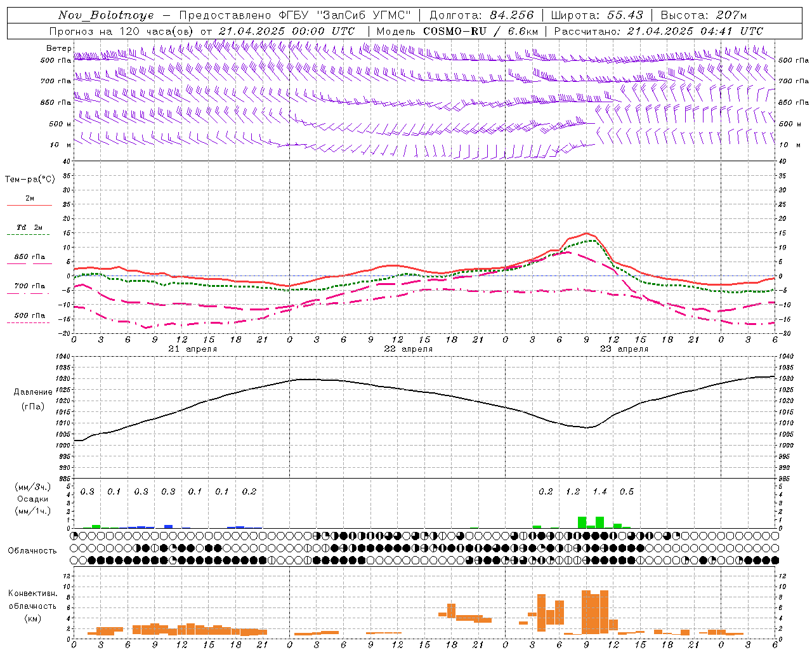
Task: Click the 'Широта: 55.43' header field
Action: pos(597,15)
